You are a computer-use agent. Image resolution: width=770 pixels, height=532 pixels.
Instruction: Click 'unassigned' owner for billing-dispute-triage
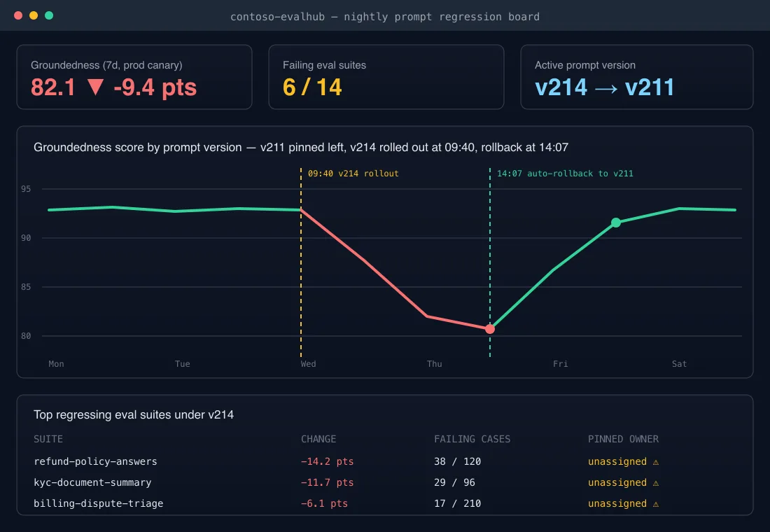617,503
